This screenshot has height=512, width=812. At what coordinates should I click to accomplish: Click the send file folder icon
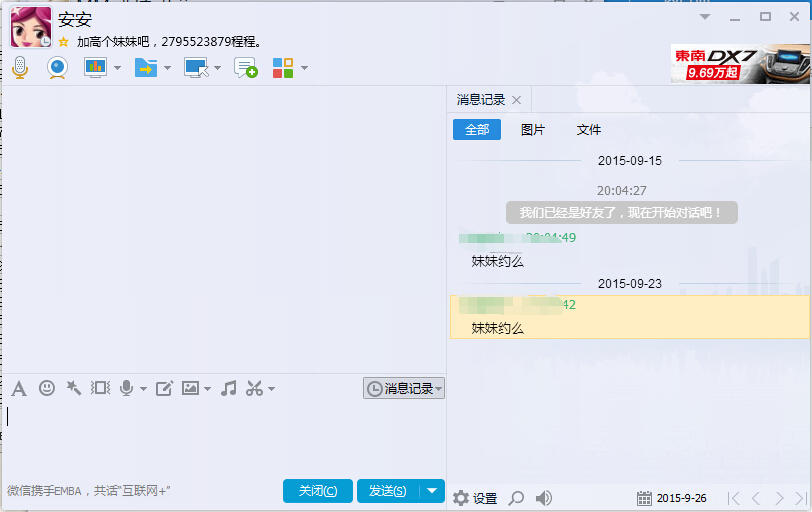146,67
